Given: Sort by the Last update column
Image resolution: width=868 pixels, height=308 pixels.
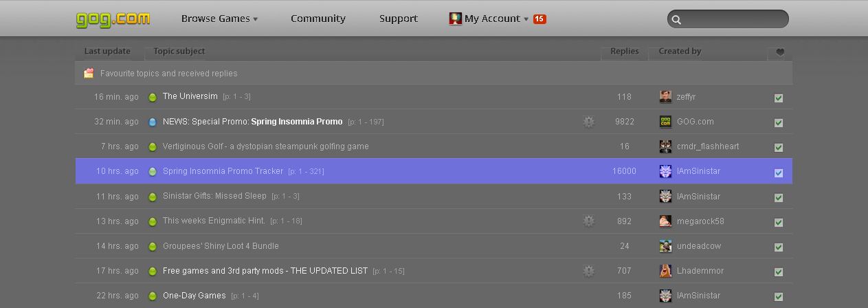Looking at the screenshot, I should click(107, 51).
